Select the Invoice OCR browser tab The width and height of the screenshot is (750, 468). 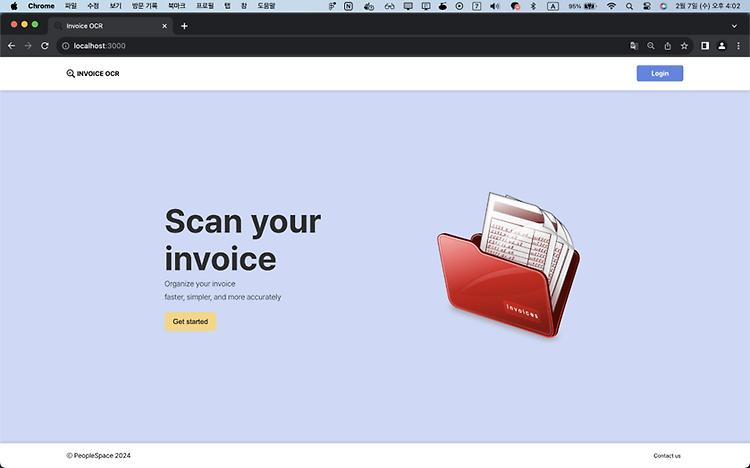[111, 26]
